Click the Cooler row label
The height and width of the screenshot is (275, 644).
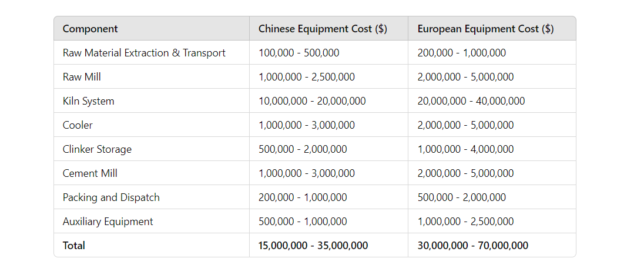click(78, 125)
